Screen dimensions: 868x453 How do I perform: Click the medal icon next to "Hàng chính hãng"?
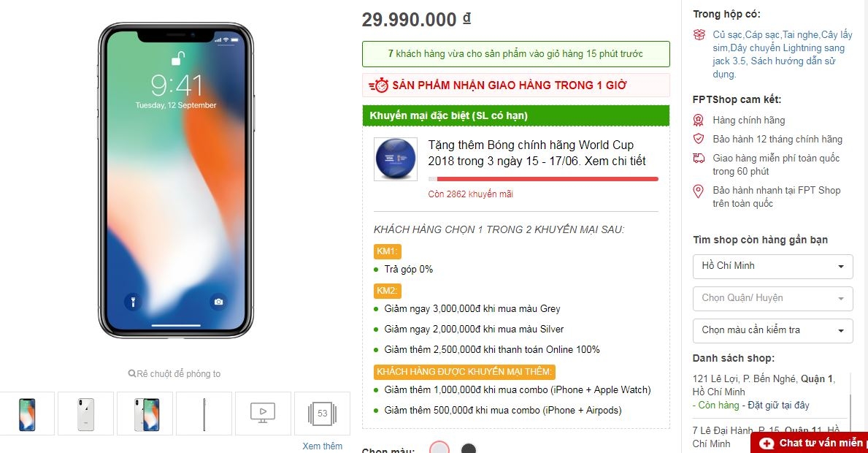click(x=699, y=120)
